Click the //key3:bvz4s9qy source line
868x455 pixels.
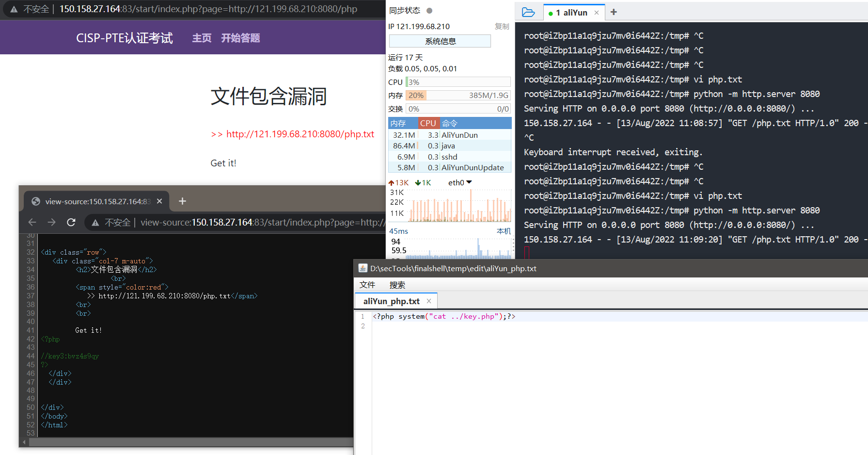pyautogui.click(x=70, y=356)
